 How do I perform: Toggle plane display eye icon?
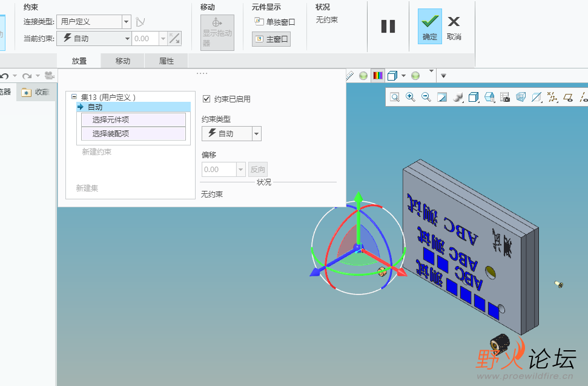(x=568, y=98)
